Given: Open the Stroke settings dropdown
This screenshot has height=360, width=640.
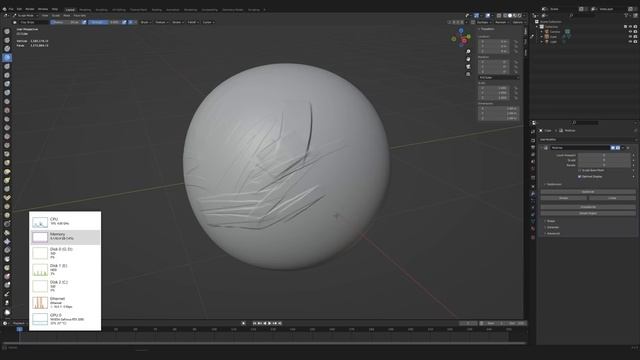Looking at the screenshot, I should (x=178, y=22).
